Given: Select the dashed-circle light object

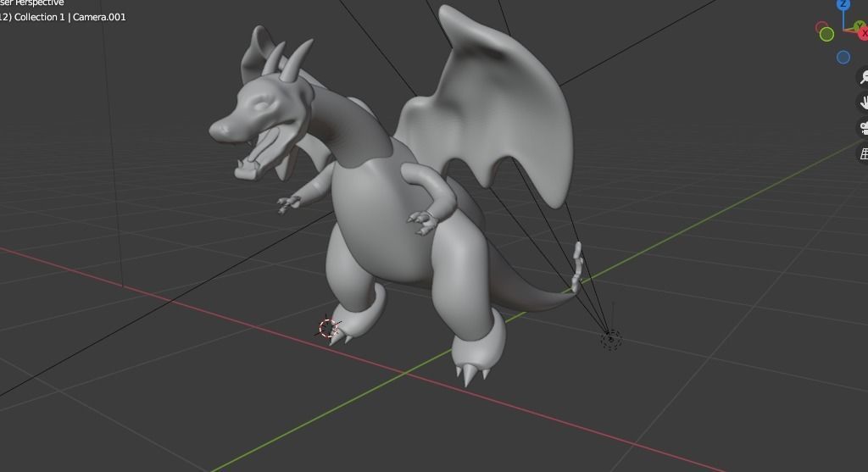Looking at the screenshot, I should [611, 339].
